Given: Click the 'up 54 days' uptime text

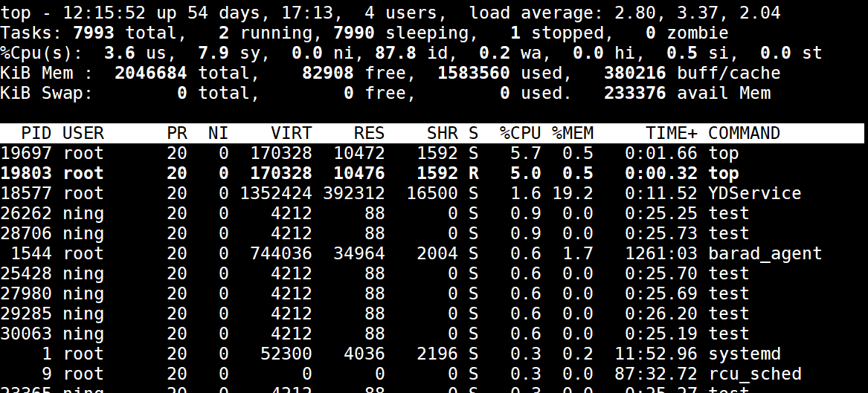Looking at the screenshot, I should coord(213,13).
